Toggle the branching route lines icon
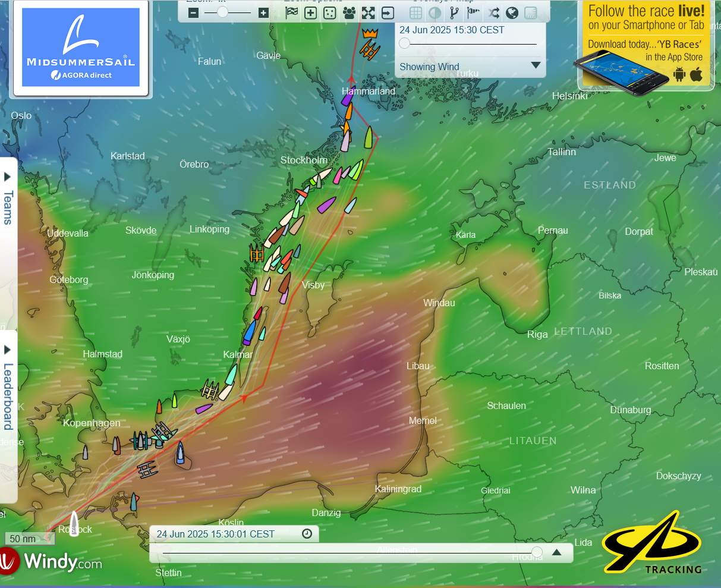 454,12
